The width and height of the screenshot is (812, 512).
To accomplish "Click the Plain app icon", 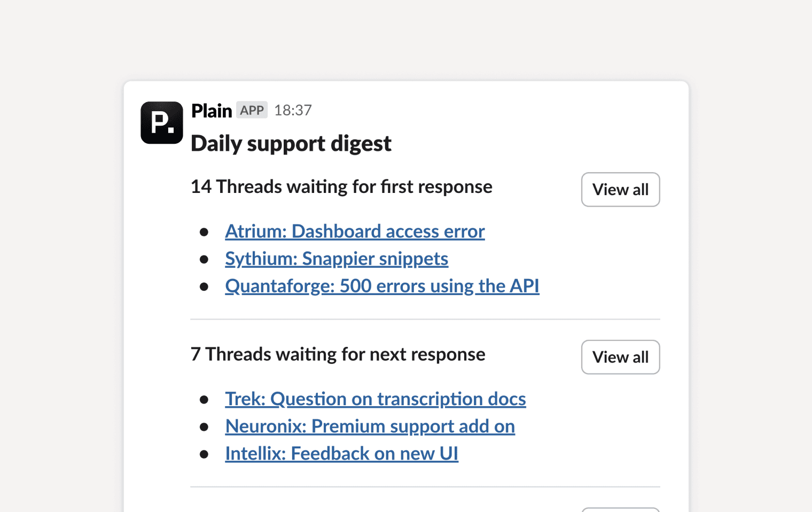I will (161, 123).
